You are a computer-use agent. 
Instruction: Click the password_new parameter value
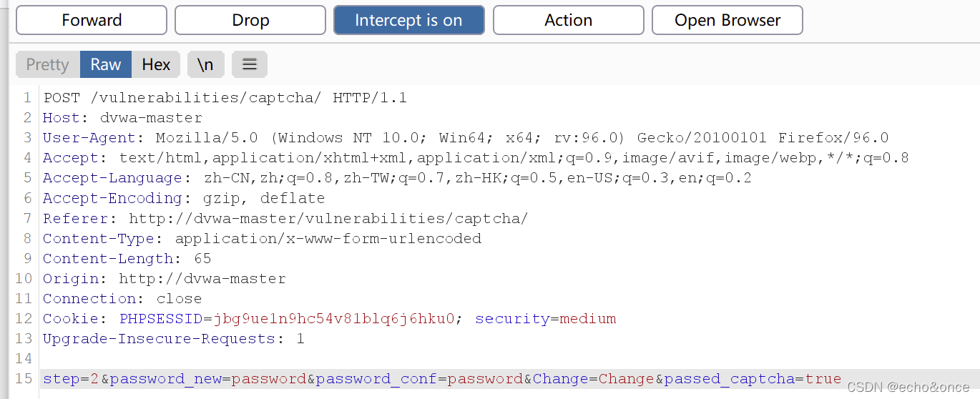point(269,378)
